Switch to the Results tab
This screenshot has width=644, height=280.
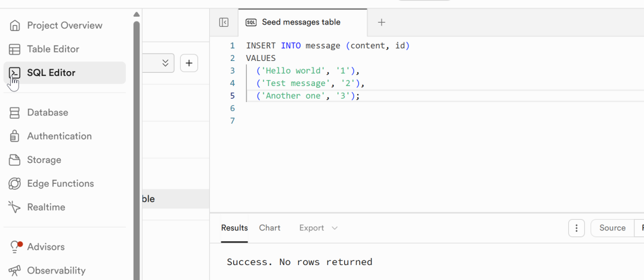coord(234,228)
